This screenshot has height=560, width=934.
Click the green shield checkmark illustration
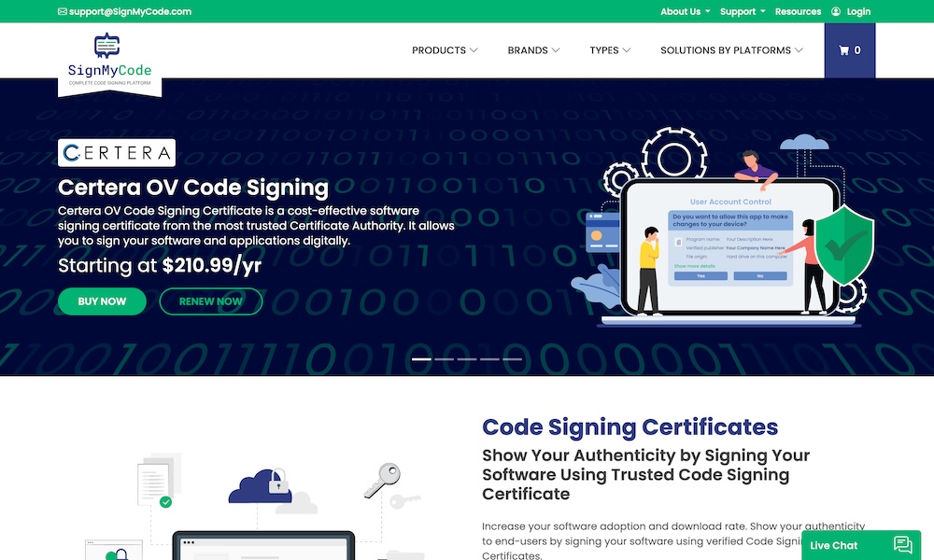click(x=843, y=246)
